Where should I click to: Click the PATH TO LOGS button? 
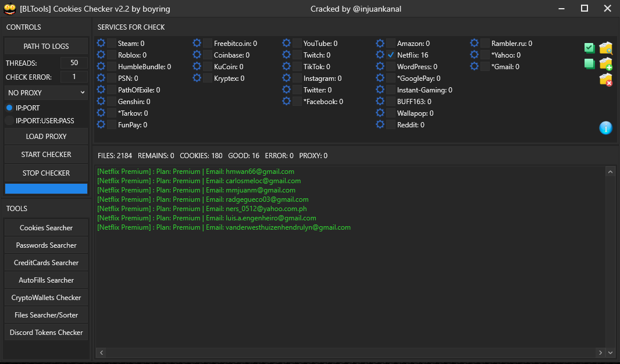tap(47, 47)
